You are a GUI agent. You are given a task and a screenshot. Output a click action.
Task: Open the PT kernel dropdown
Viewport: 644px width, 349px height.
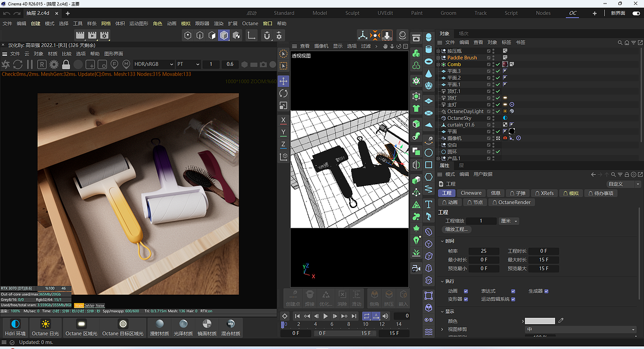click(x=188, y=64)
